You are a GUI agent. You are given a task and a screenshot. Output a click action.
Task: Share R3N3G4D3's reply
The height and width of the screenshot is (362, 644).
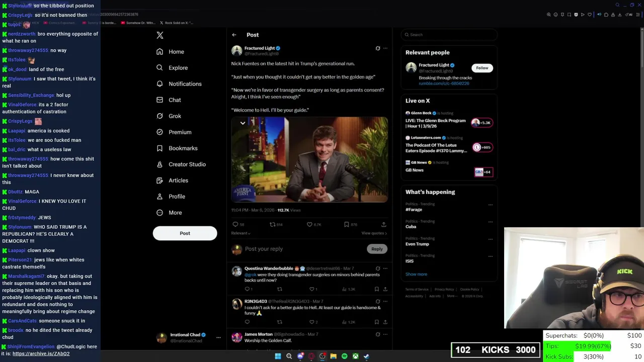[x=385, y=322]
